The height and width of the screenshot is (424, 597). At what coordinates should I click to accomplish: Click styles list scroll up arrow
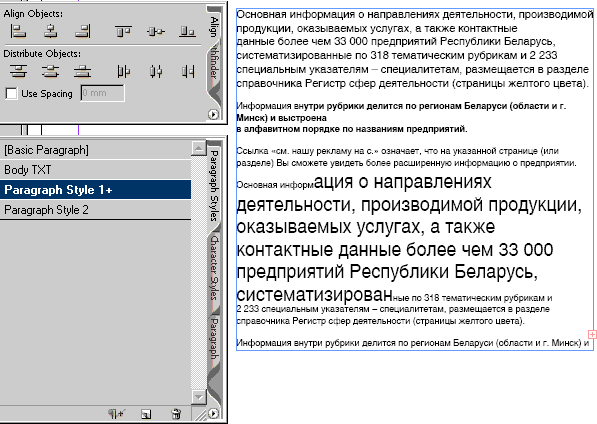pyautogui.click(x=198, y=148)
